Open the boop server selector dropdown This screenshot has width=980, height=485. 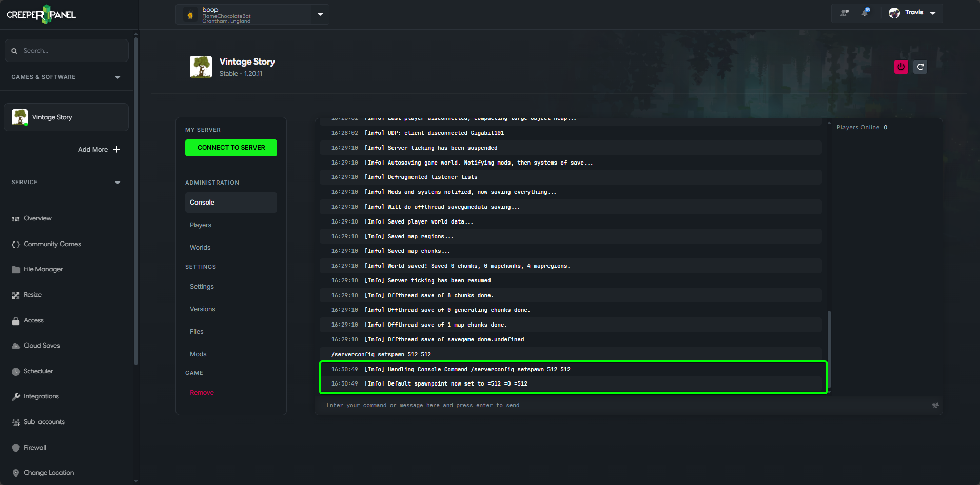(320, 14)
